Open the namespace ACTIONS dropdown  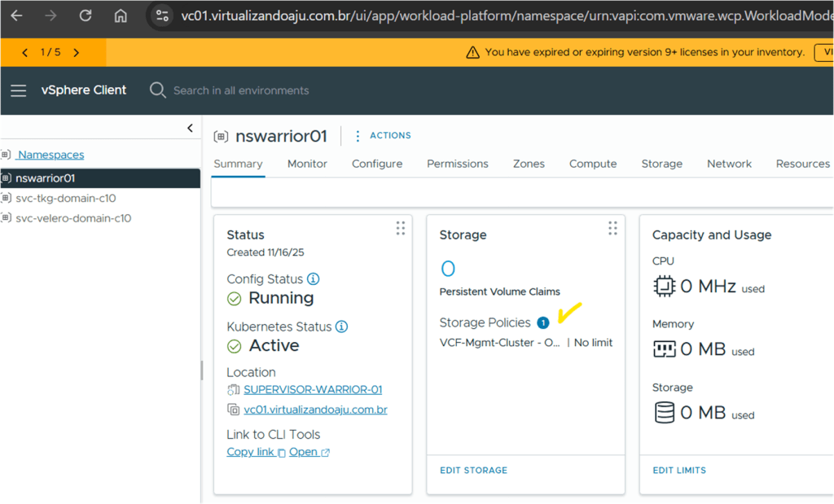pos(383,136)
